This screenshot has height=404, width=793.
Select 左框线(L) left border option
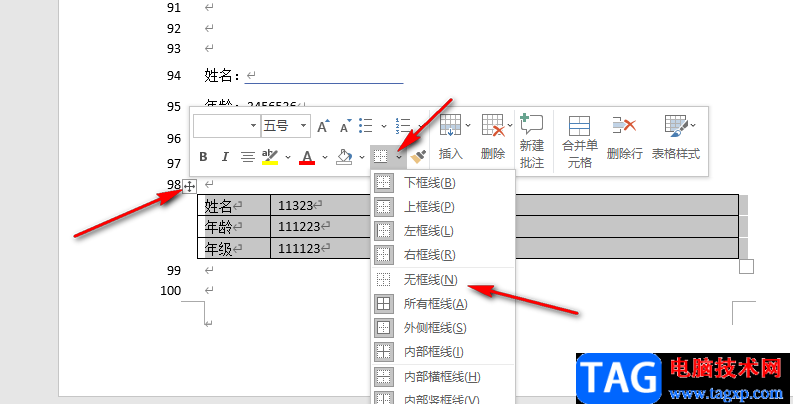point(444,231)
